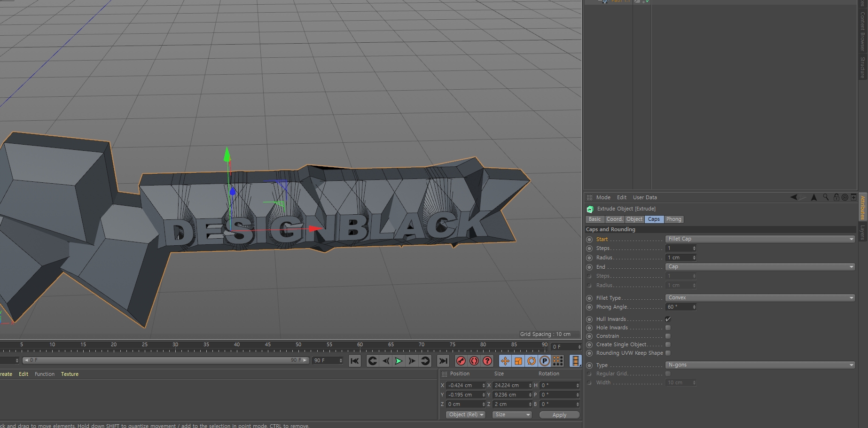Open the Type N-gons dropdown

point(760,365)
